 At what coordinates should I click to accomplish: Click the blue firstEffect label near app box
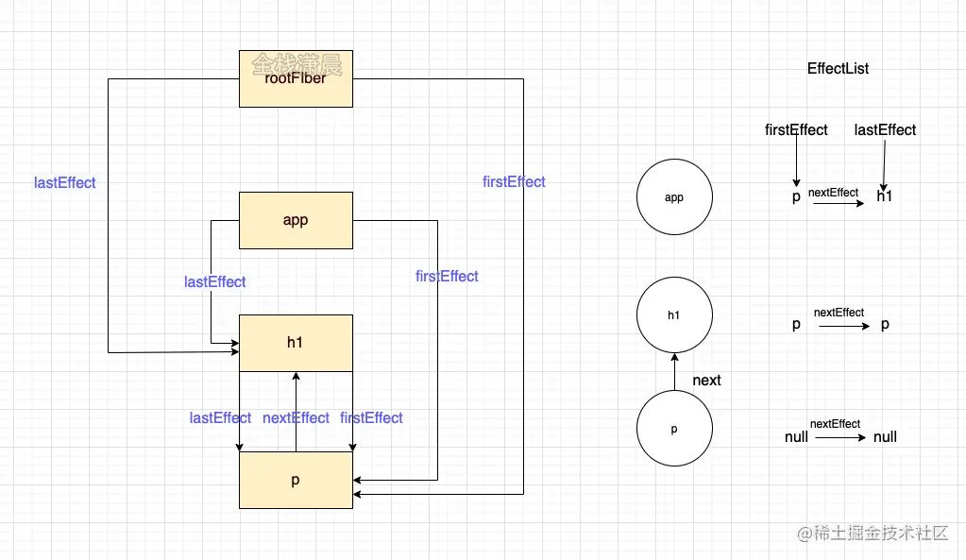pos(446,276)
